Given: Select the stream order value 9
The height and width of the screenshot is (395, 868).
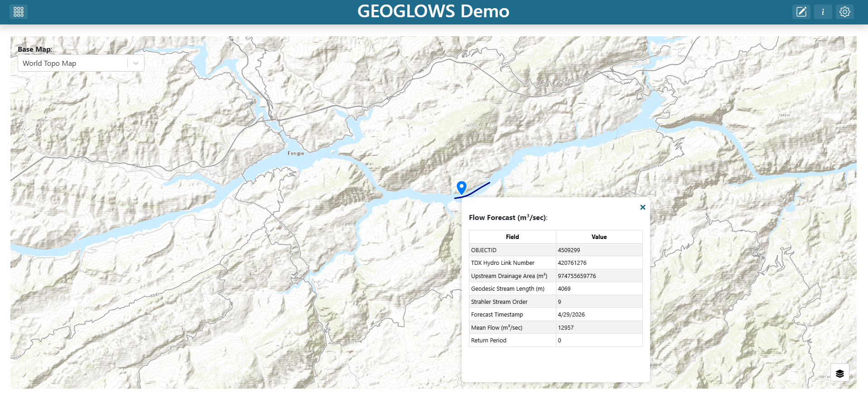Looking at the screenshot, I should point(599,302).
